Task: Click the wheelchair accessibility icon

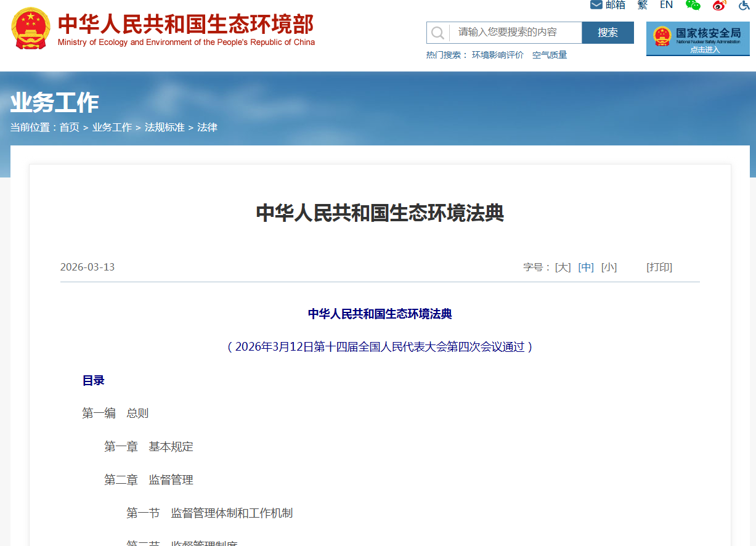Action: click(744, 5)
